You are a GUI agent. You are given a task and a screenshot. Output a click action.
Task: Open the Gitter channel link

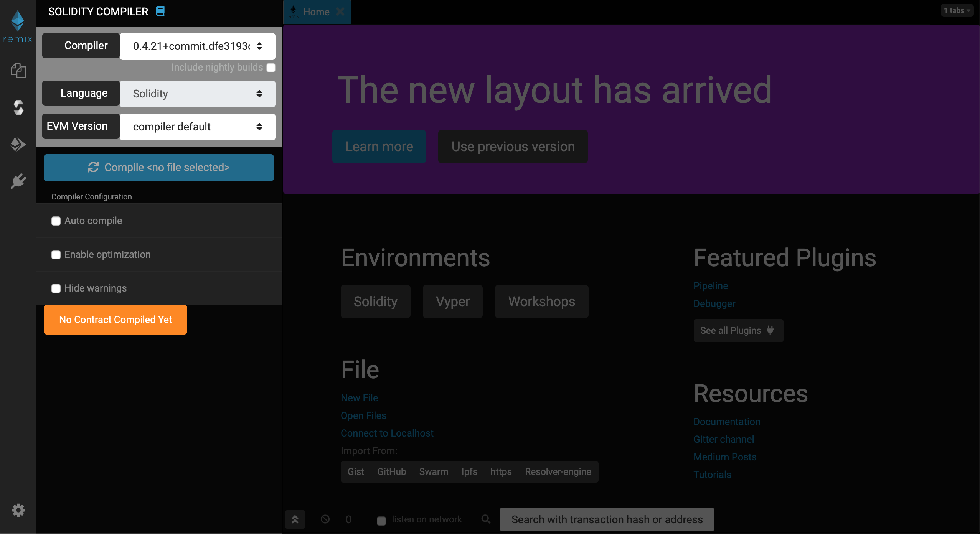pos(724,439)
